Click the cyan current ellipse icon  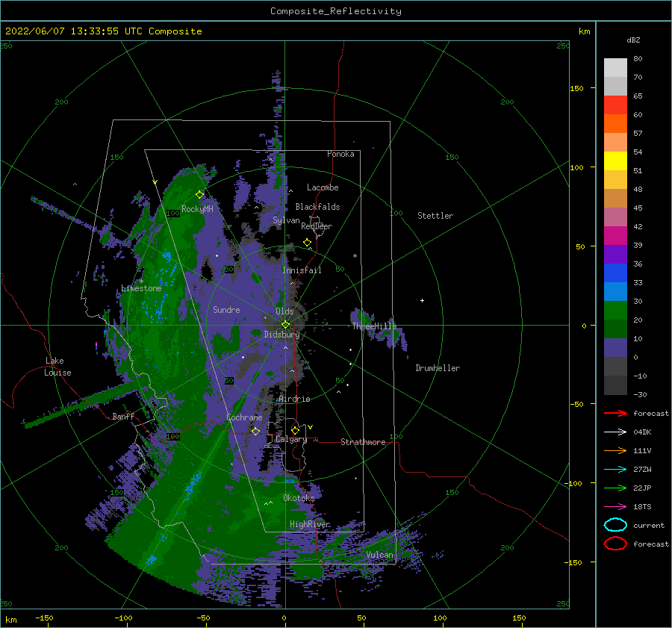point(615,525)
